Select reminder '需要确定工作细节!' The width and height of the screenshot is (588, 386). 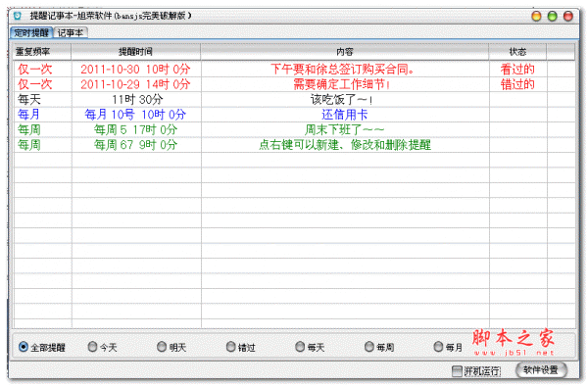[x=341, y=84]
